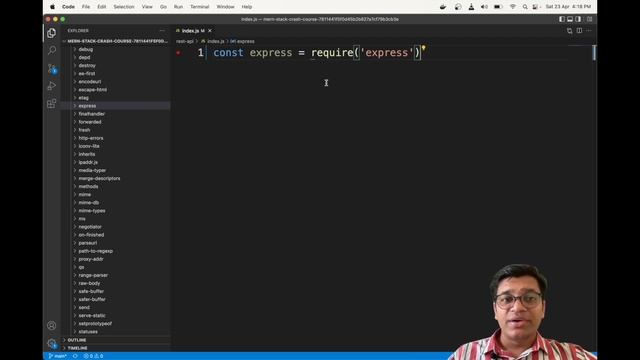The width and height of the screenshot is (640, 360).
Task: Open the View menu
Action: 147,7
